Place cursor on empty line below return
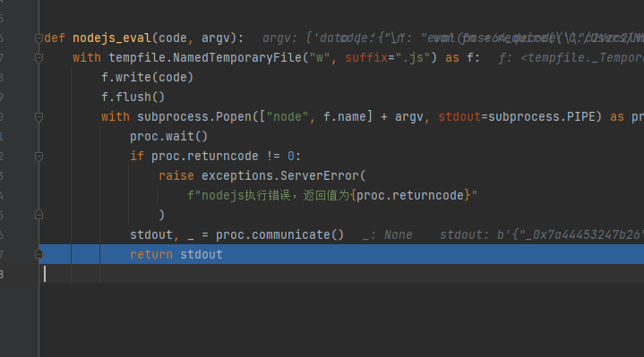Image resolution: width=644 pixels, height=357 pixels. 342,274
